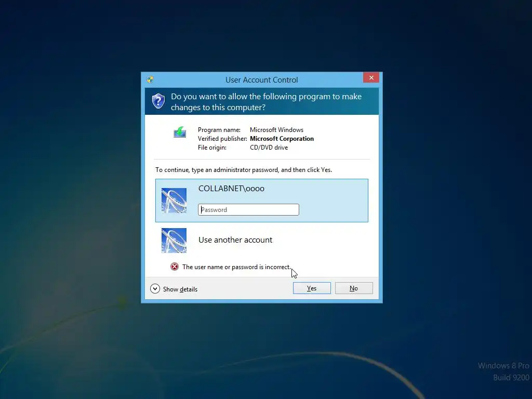Click the User Account Control title text
The height and width of the screenshot is (399, 532).
(x=262, y=80)
